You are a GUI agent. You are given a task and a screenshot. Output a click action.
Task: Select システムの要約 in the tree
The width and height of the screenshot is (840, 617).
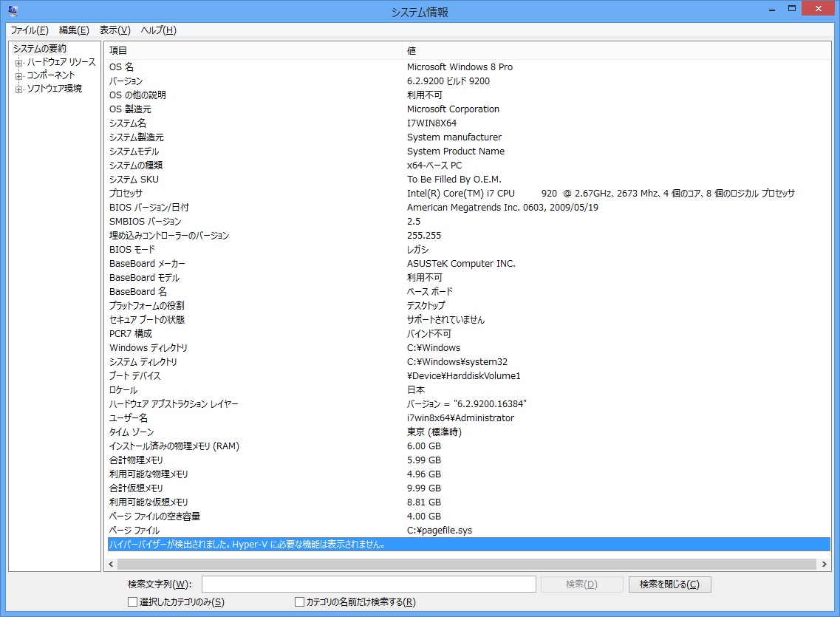coord(40,49)
